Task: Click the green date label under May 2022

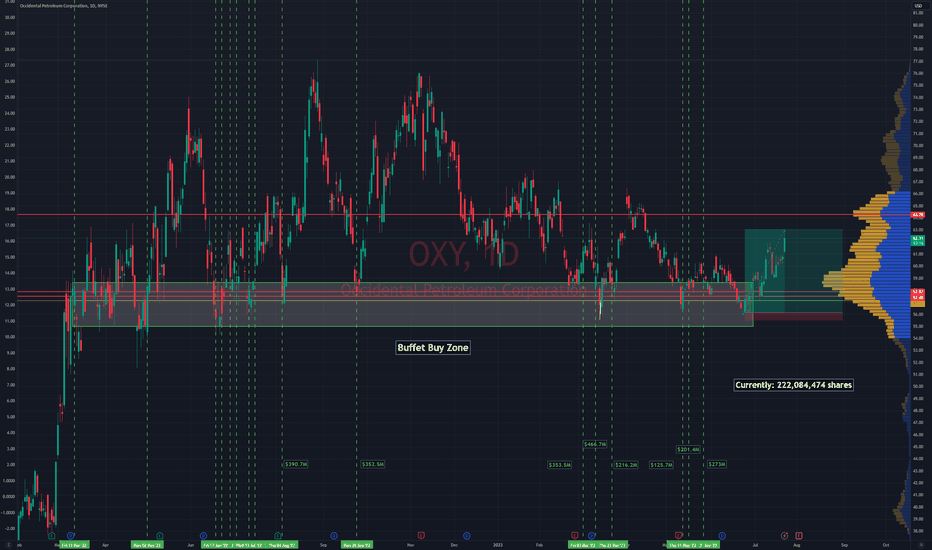Action: tap(147, 545)
